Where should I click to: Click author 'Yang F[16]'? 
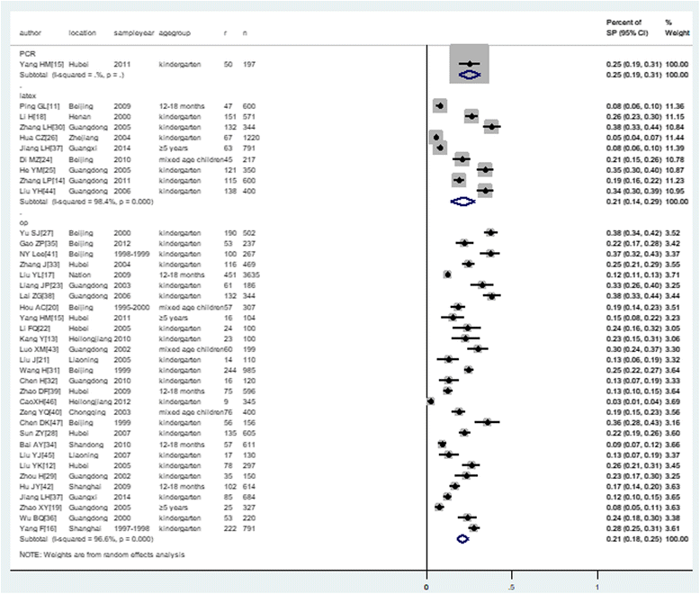pyautogui.click(x=38, y=529)
